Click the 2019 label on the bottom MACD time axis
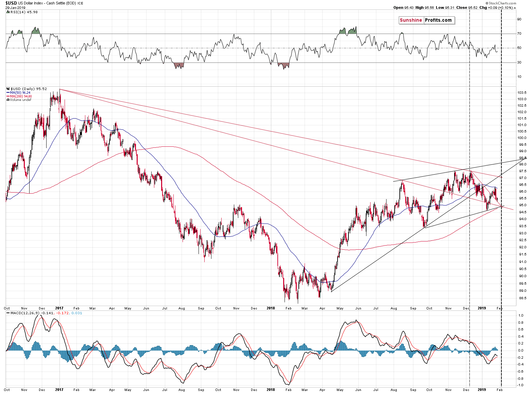 482,390
